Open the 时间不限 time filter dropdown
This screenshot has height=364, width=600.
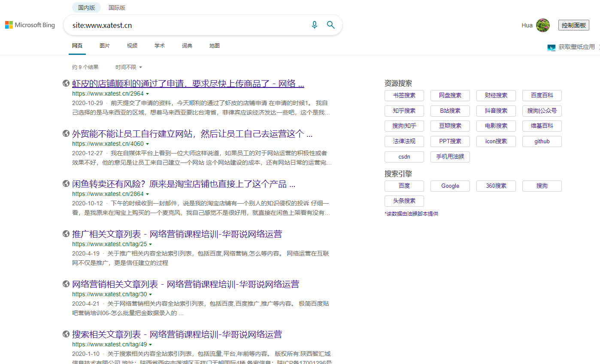tap(128, 67)
